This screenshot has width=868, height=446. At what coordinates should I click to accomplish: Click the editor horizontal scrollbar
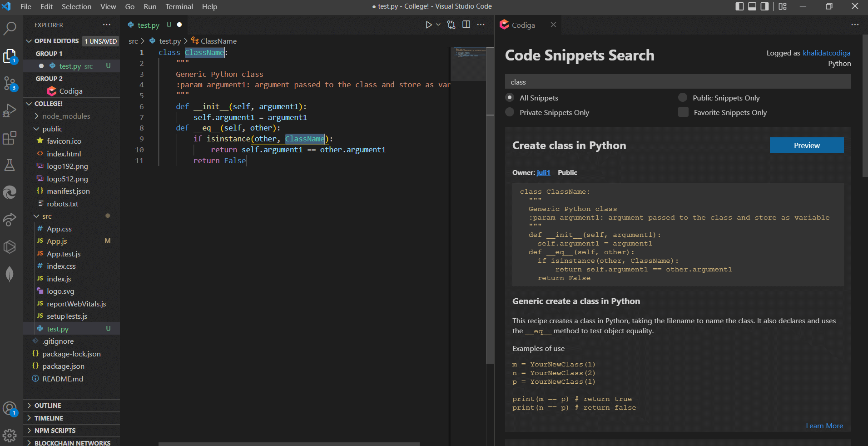coord(289,444)
